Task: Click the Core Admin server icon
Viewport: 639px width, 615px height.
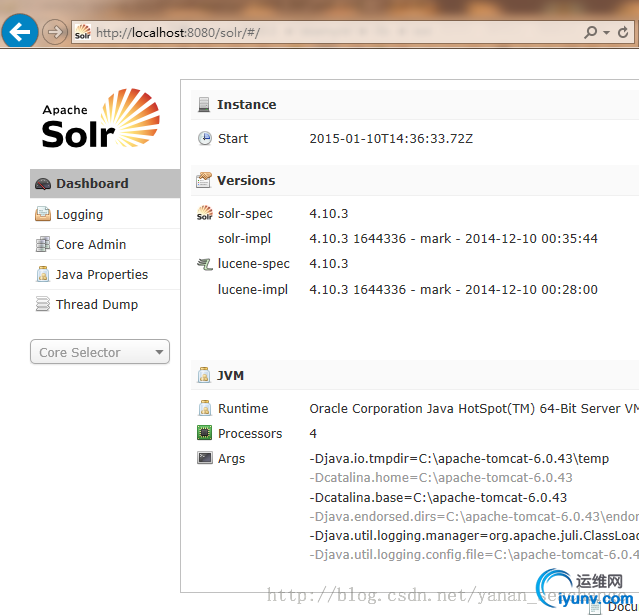Action: 43,244
